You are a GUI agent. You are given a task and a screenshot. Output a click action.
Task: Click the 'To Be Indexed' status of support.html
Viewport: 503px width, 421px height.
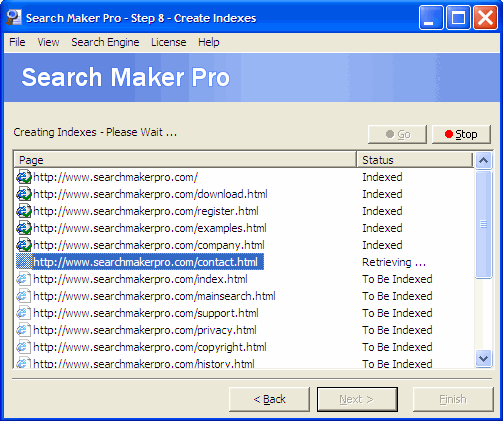pyautogui.click(x=397, y=313)
